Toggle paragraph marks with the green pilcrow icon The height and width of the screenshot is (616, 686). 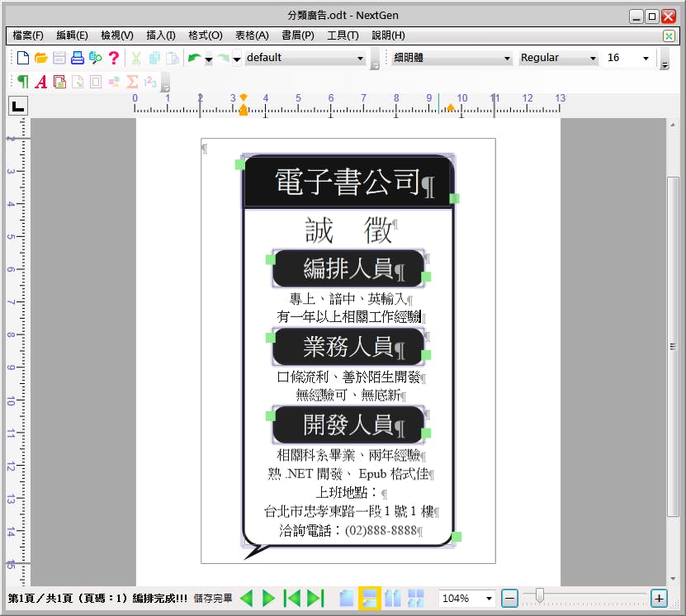tap(22, 82)
